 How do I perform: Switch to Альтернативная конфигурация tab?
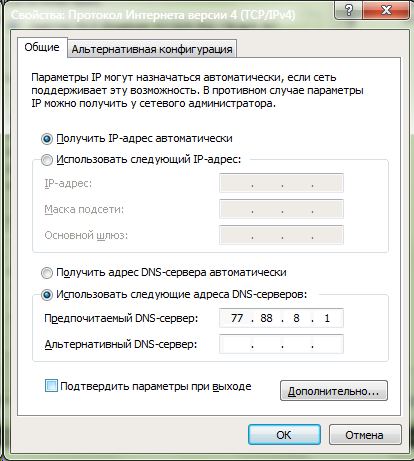click(x=152, y=49)
